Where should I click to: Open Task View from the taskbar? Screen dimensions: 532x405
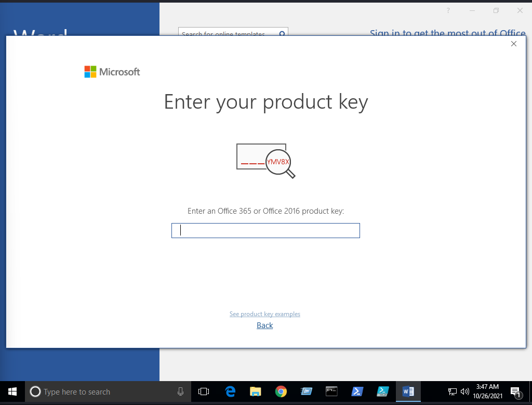click(204, 392)
